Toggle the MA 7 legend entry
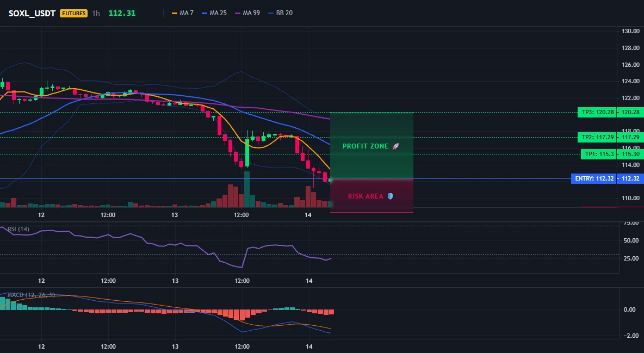 point(183,13)
